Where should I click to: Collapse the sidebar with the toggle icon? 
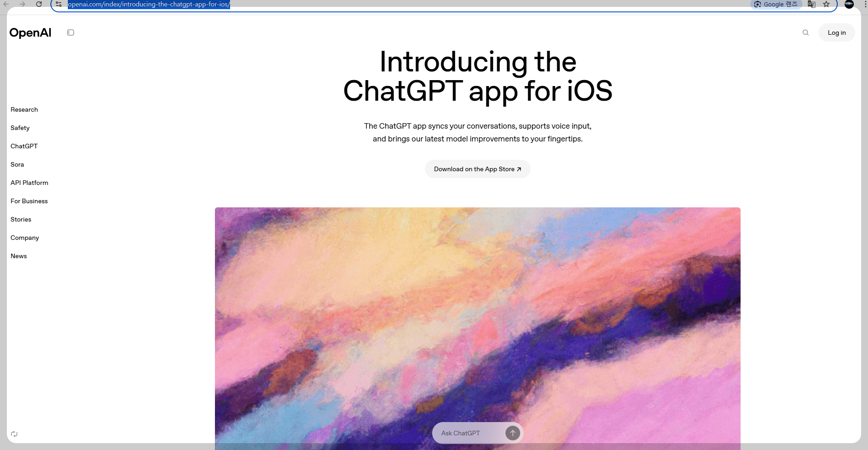click(x=71, y=33)
